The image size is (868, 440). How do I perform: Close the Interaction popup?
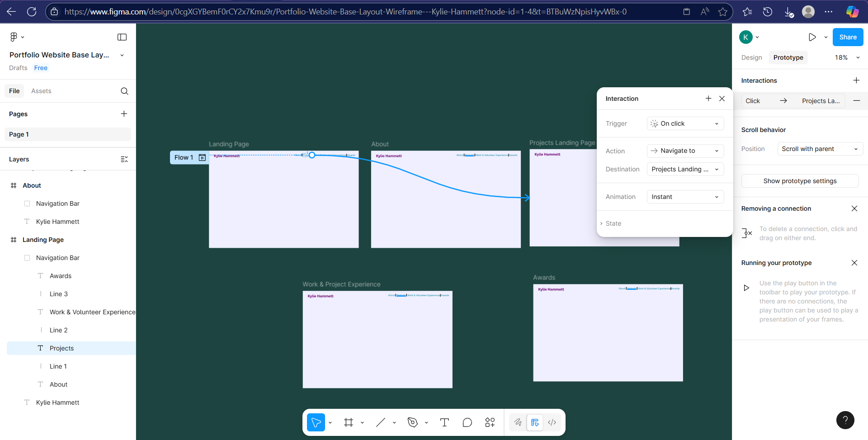[722, 98]
